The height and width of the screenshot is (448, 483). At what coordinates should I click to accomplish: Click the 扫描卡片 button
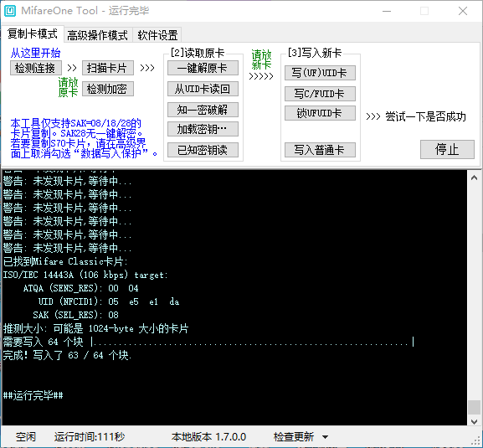pos(108,68)
